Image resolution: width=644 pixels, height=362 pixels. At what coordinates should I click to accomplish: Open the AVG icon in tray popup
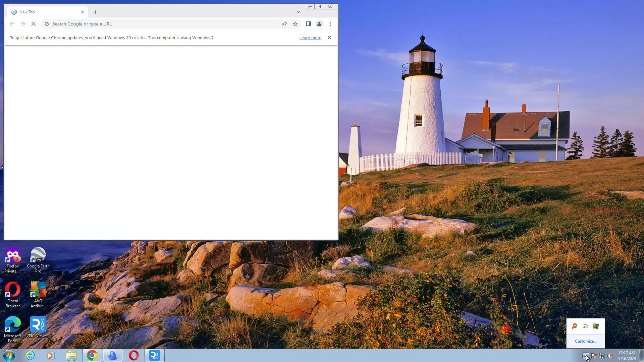596,326
